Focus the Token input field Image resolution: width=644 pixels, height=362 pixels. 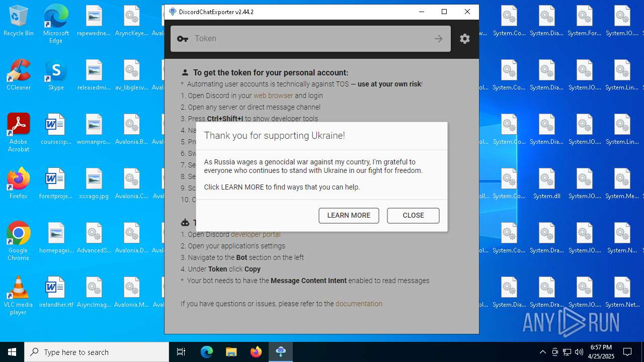[x=311, y=39]
